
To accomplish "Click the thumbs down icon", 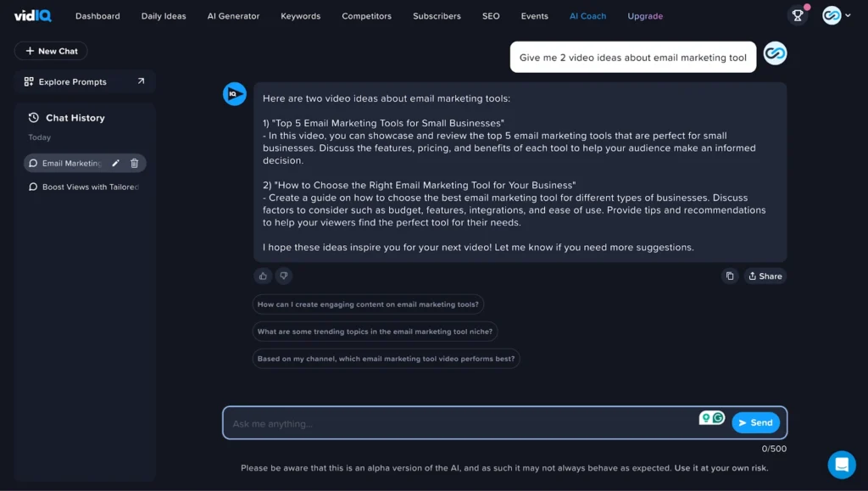I will [284, 276].
